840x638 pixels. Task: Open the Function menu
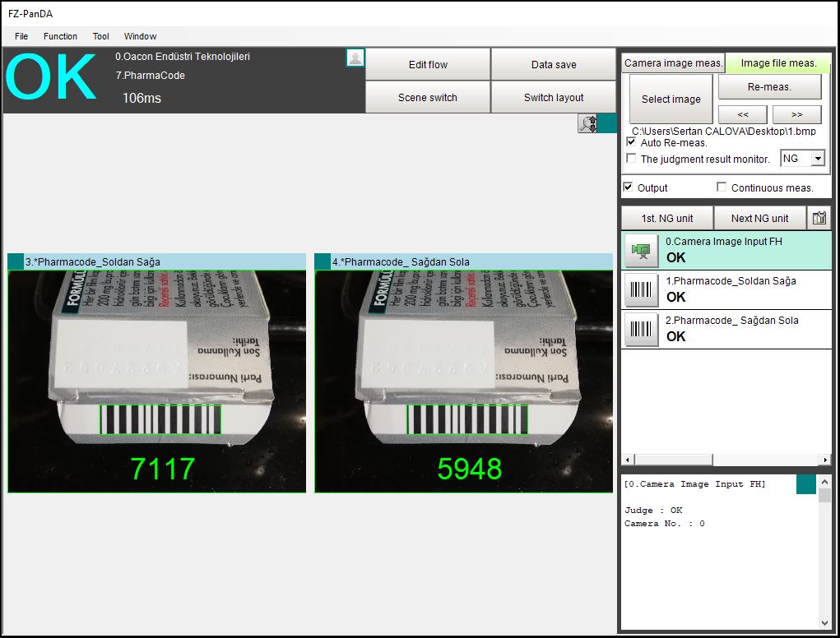pos(60,36)
